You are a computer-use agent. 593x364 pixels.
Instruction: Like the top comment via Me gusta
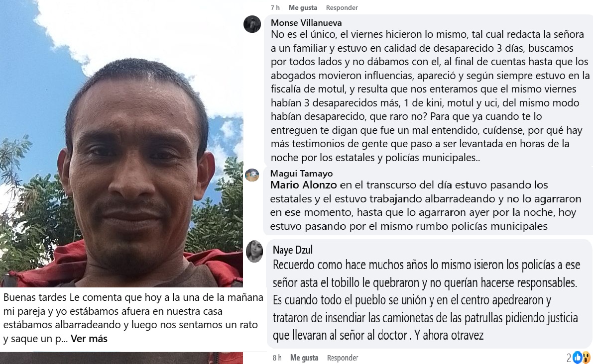[x=303, y=7]
